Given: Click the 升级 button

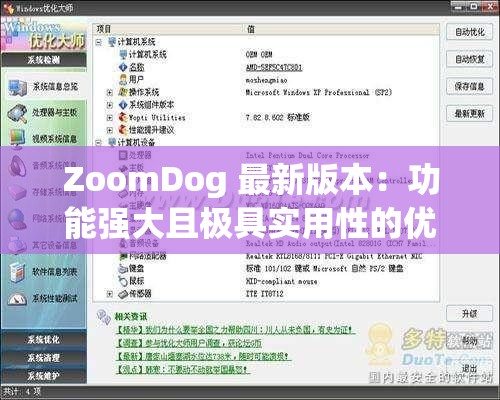Looking at the screenshot, I should pos(470,313).
